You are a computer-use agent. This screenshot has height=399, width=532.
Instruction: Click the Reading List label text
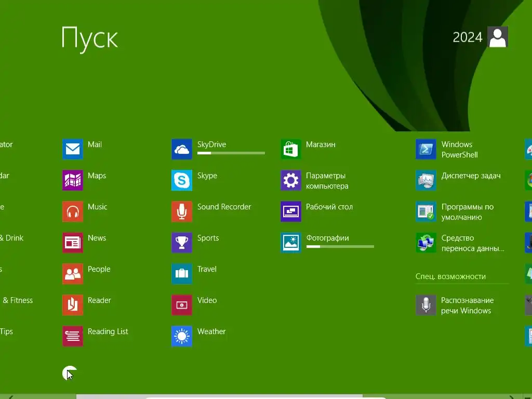click(x=108, y=332)
